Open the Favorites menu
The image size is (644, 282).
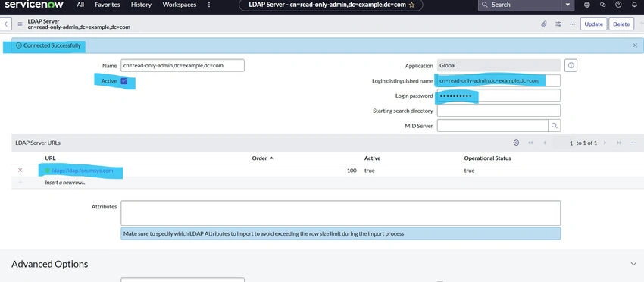[x=107, y=5]
